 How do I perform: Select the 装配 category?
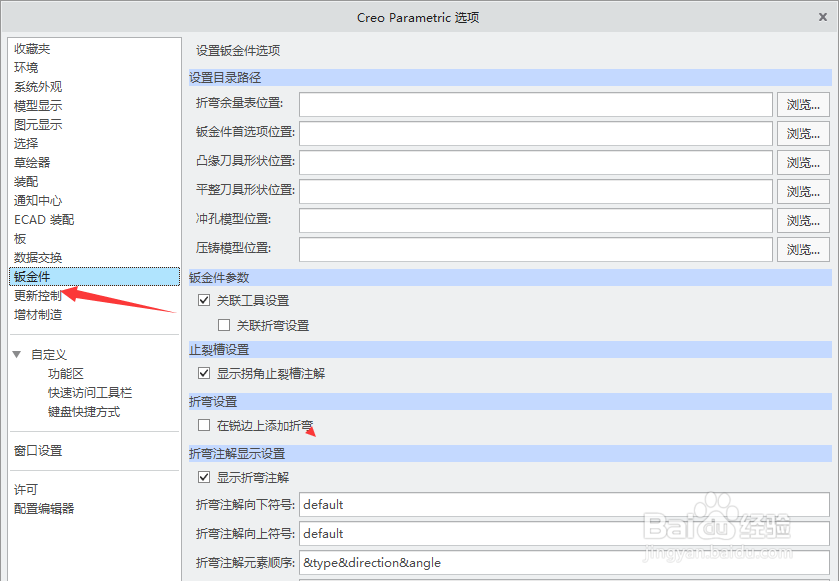[26, 181]
